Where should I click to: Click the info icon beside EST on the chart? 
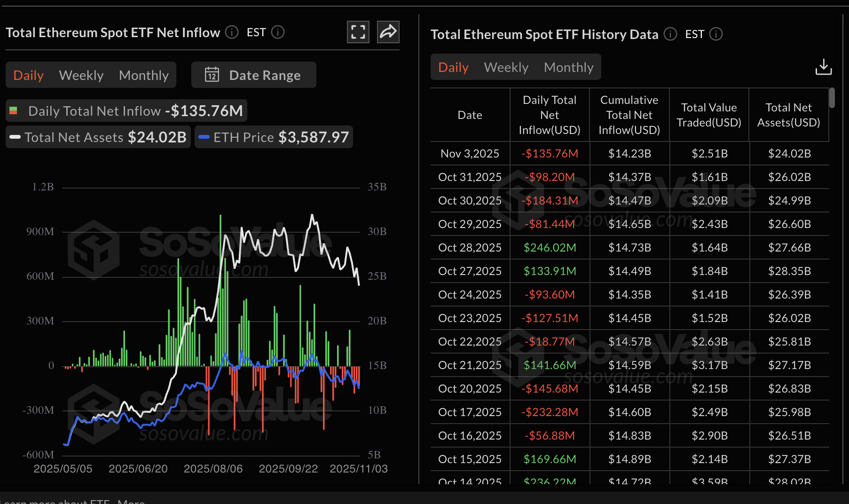point(278,32)
